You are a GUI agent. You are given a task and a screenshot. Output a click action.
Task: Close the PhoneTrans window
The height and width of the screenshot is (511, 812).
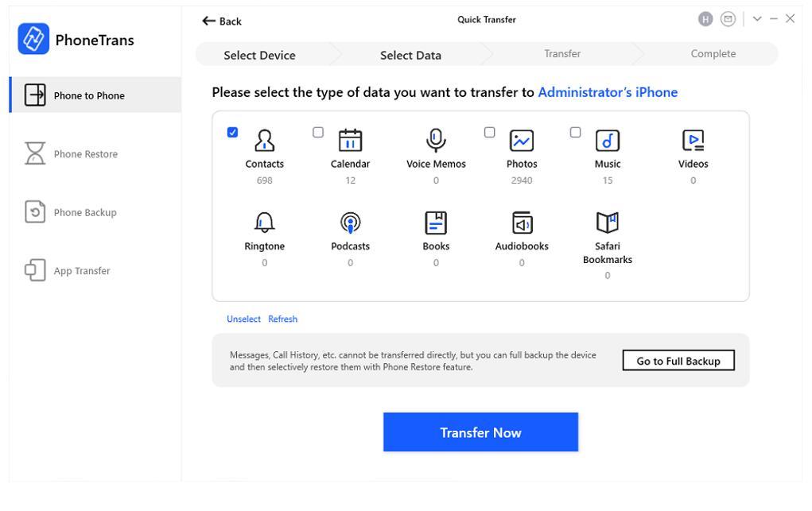[x=791, y=18]
